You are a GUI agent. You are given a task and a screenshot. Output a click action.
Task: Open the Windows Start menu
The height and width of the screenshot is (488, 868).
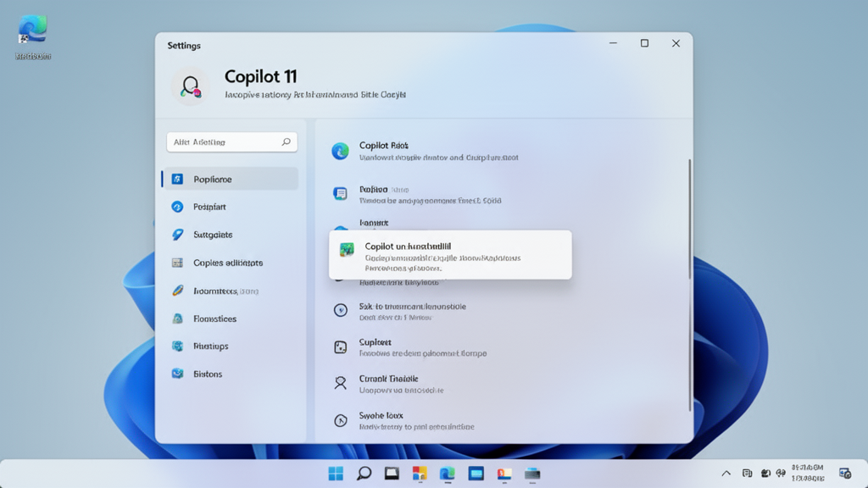pos(336,474)
